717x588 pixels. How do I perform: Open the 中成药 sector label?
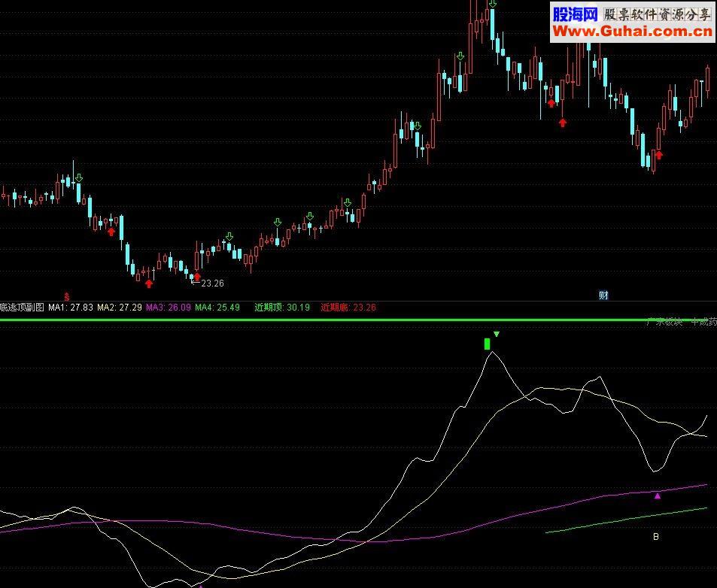(x=703, y=322)
